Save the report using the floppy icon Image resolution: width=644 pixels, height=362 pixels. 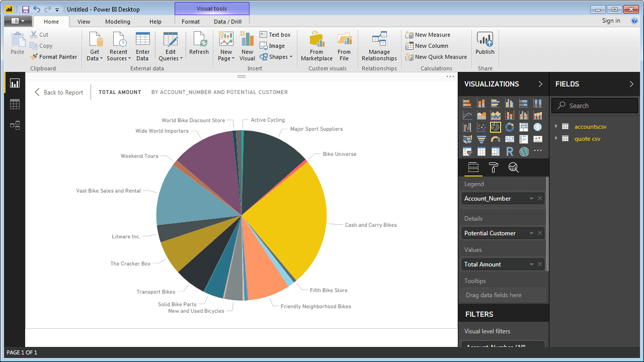25,9
